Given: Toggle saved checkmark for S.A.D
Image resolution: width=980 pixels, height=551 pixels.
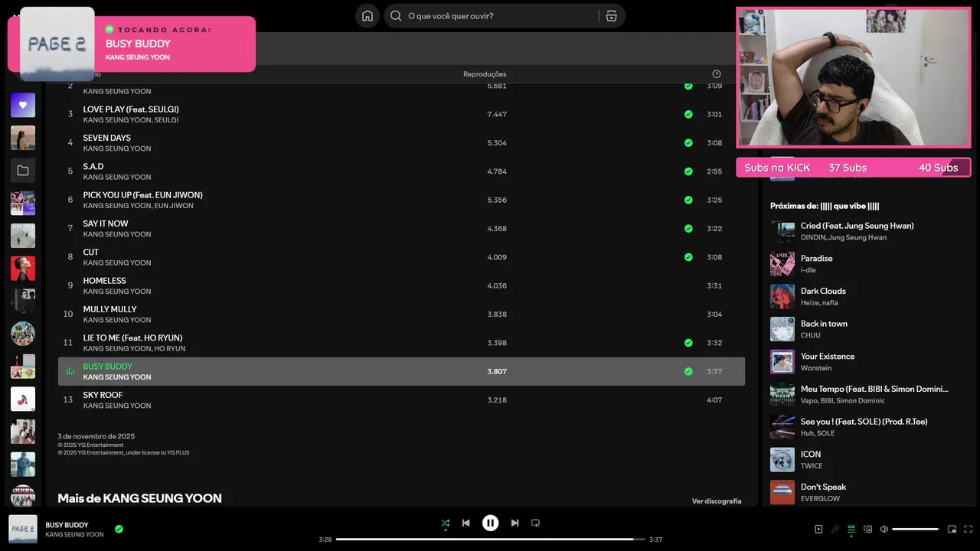Looking at the screenshot, I should (x=688, y=171).
